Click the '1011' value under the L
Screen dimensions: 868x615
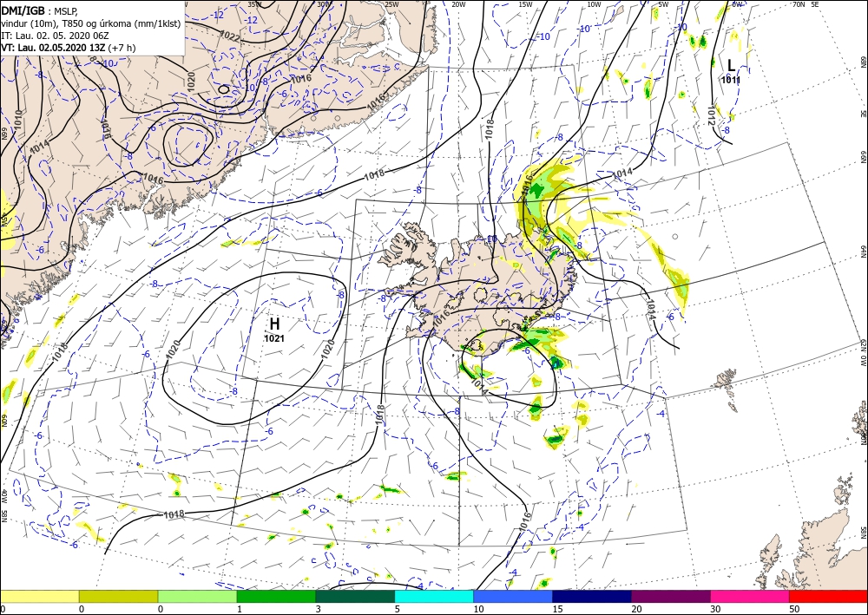731,80
